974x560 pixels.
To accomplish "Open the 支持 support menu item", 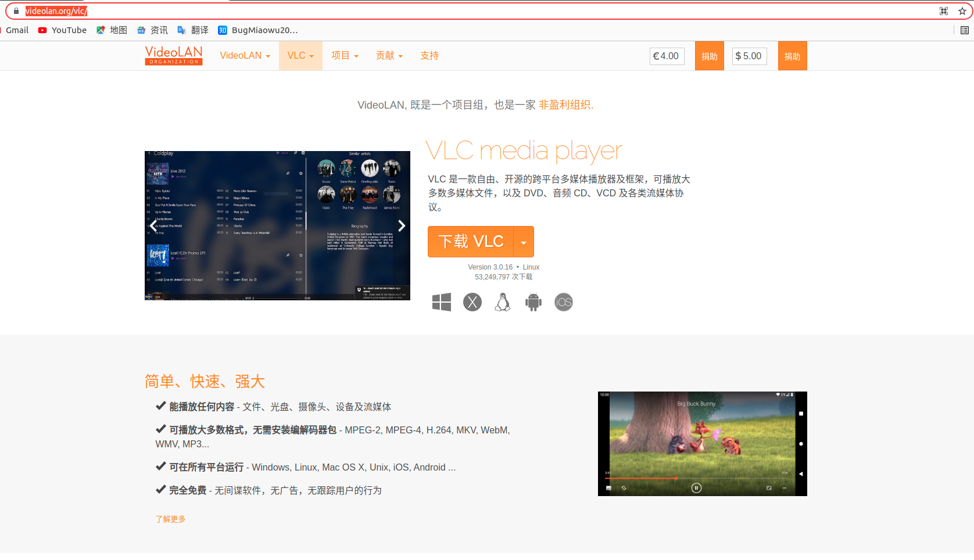I will [x=429, y=56].
